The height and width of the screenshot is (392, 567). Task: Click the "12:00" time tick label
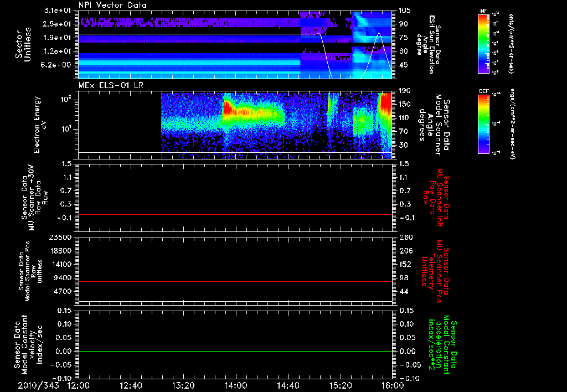79,385
